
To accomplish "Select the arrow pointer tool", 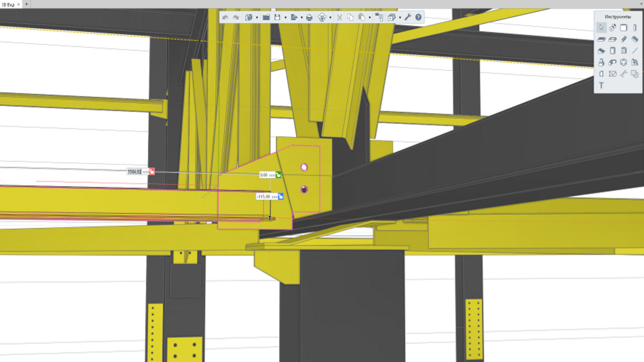I will pos(601,28).
